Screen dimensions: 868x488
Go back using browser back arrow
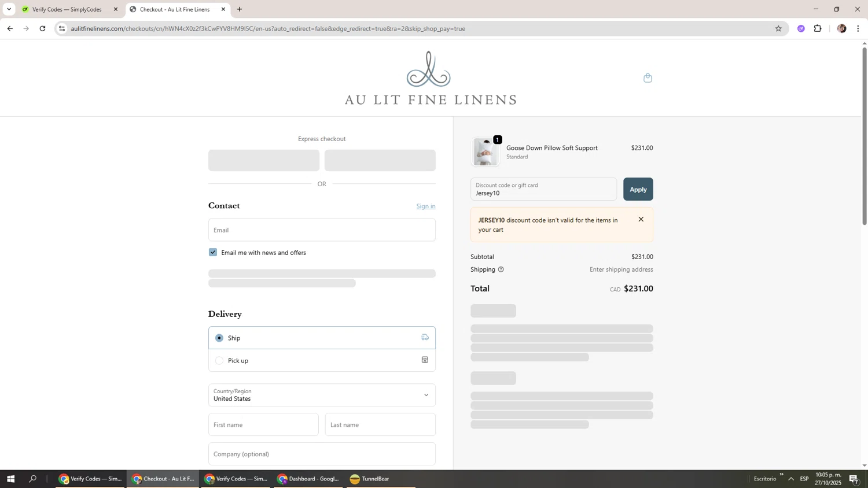tap(10, 28)
